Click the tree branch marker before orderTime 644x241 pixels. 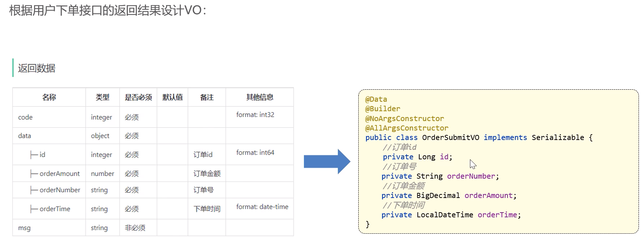coord(34,209)
